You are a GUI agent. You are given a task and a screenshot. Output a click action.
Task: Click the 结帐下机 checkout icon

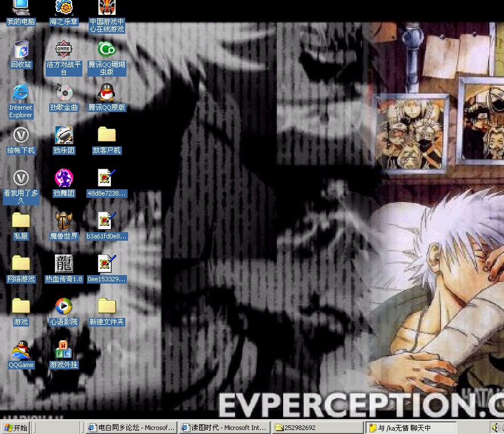[x=21, y=136]
